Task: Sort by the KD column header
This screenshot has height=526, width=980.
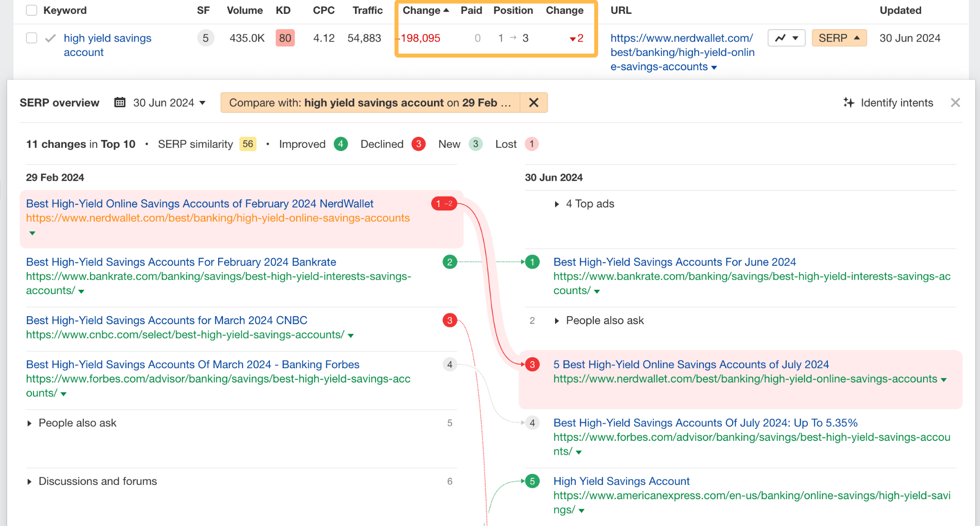Action: [x=283, y=11]
